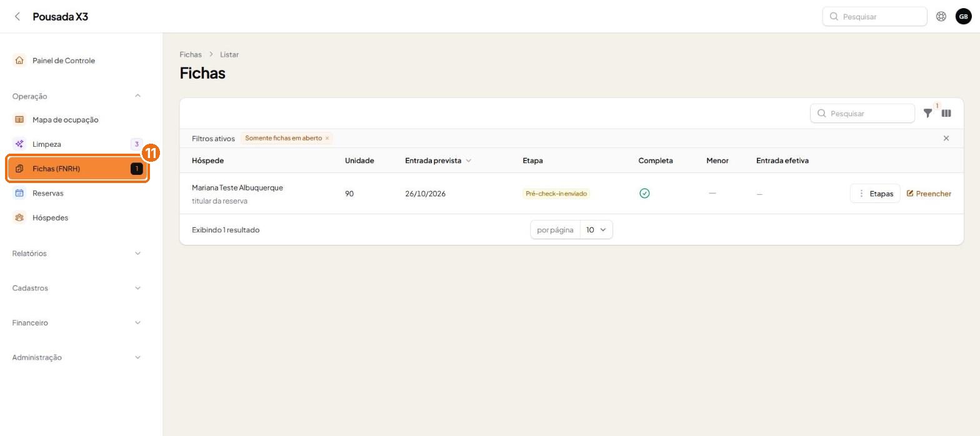Screen dimensions: 980x436
Task: Toggle table columns icon
Action: click(x=946, y=114)
